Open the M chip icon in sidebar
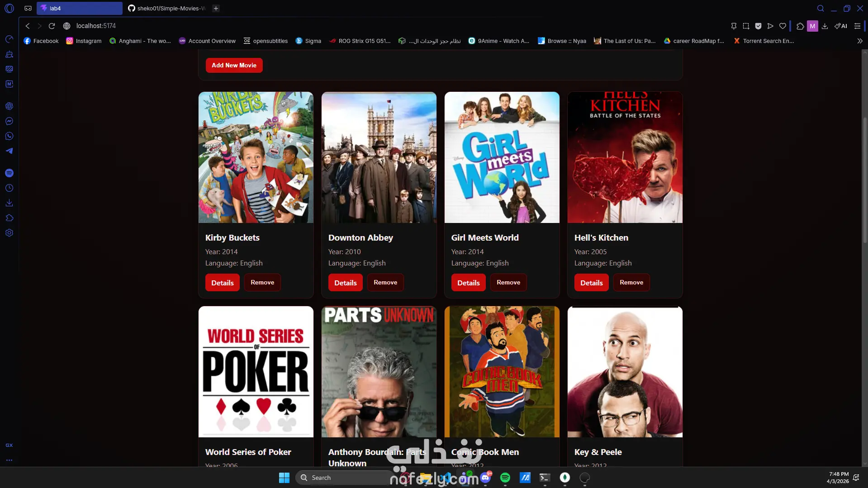This screenshot has width=868, height=488. 9,84
